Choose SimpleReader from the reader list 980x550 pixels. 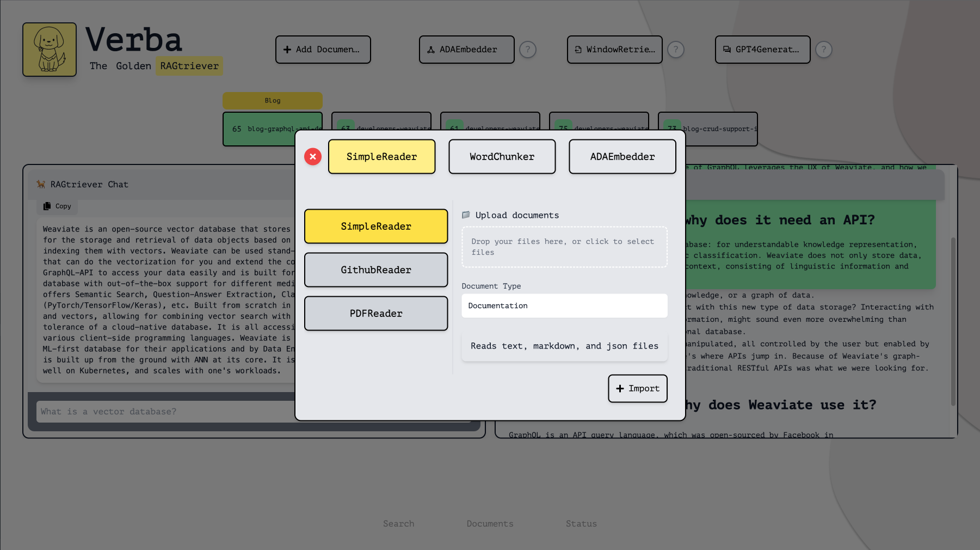pyautogui.click(x=376, y=226)
